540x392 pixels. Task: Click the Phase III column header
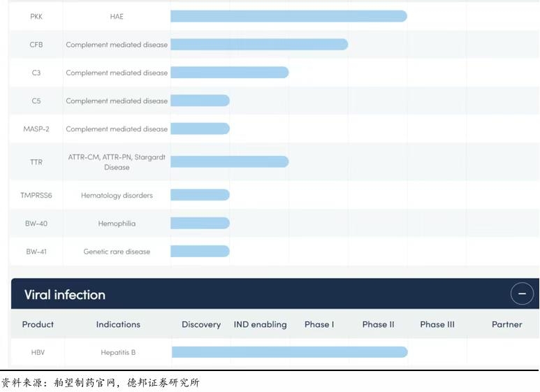point(437,324)
